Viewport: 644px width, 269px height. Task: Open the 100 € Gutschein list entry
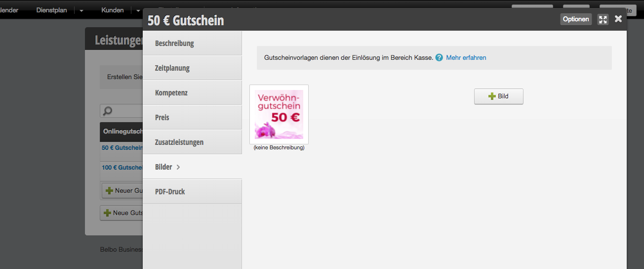[x=122, y=168]
